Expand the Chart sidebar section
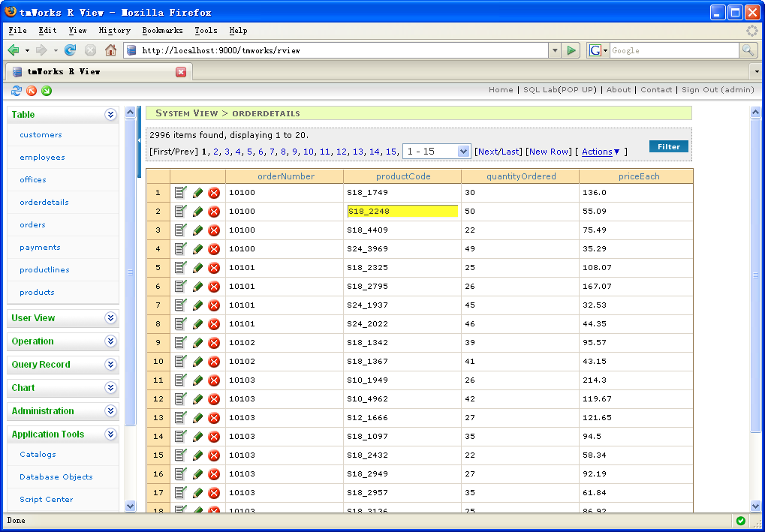 coord(111,388)
